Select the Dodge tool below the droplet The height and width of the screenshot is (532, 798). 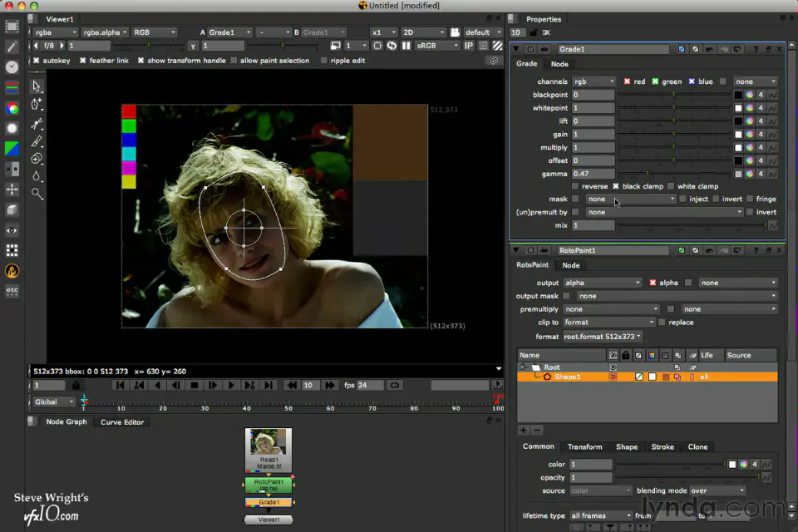pos(37,194)
